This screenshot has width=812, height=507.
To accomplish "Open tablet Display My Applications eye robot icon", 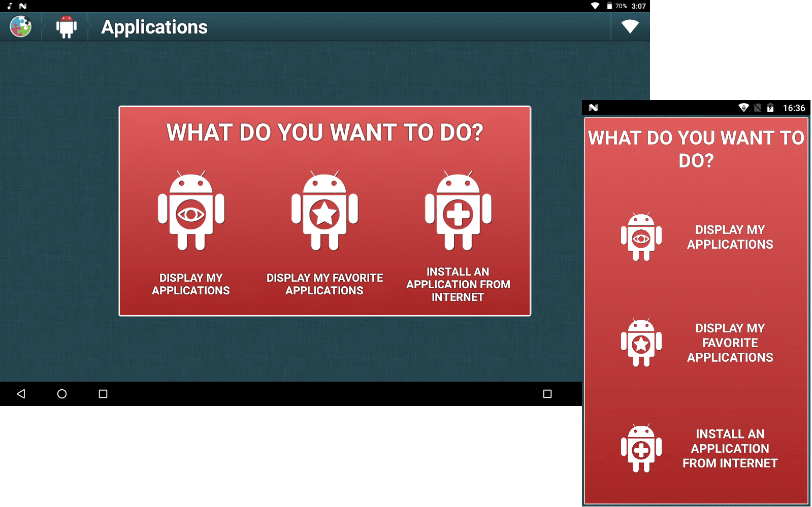I will (x=191, y=211).
